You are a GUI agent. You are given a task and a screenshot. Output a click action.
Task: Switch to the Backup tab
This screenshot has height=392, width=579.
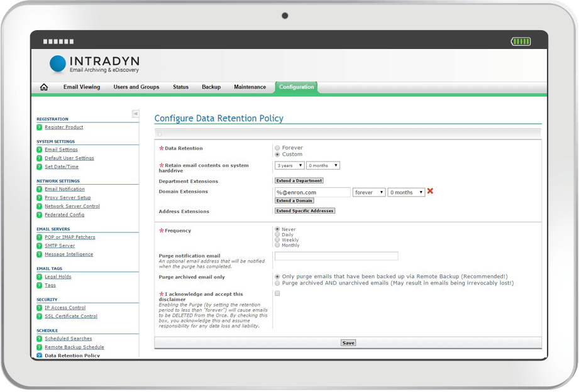point(211,87)
